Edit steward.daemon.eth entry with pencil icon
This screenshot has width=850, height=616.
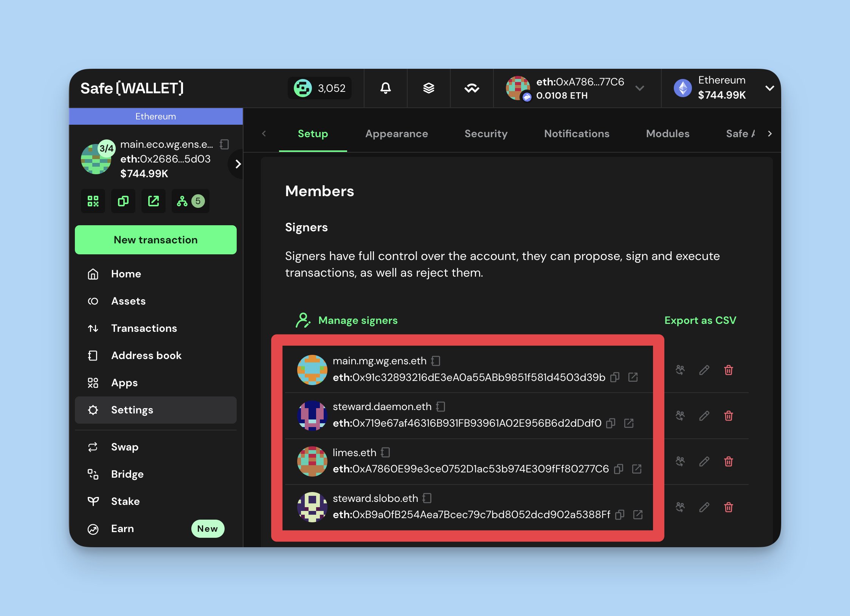704,416
